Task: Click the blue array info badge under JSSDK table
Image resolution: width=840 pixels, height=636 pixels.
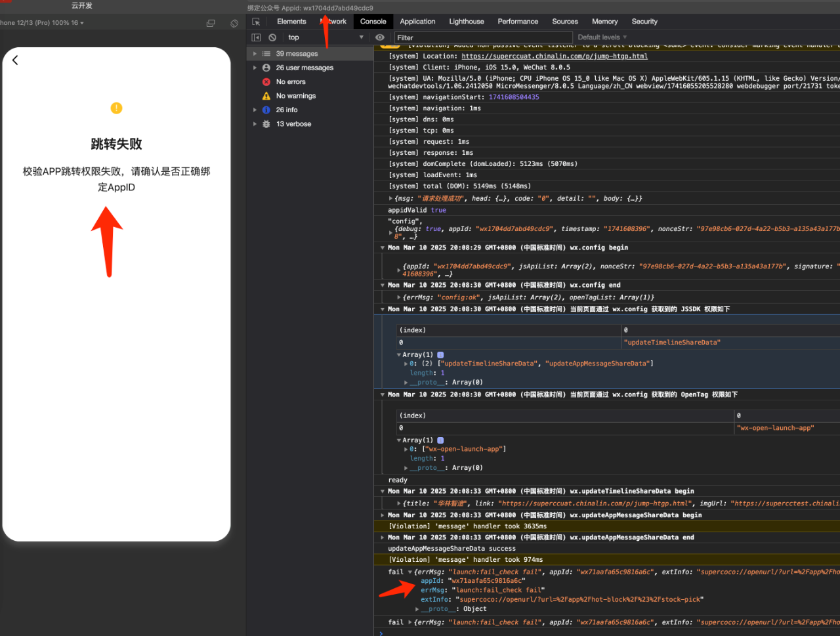Action: click(440, 355)
